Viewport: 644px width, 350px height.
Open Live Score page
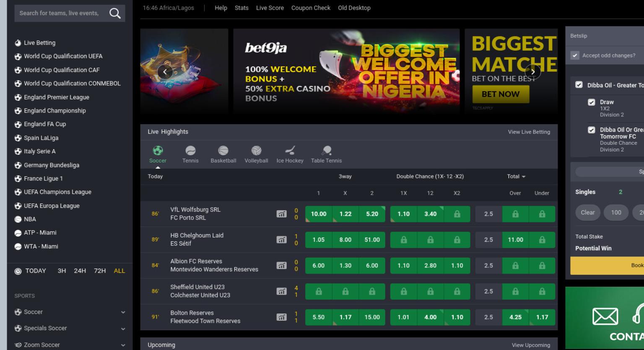(x=270, y=8)
